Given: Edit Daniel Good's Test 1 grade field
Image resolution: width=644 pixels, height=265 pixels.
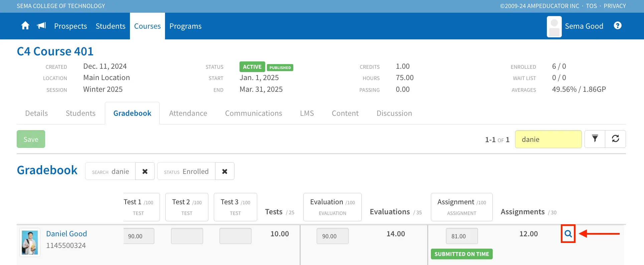Looking at the screenshot, I should coord(139,236).
